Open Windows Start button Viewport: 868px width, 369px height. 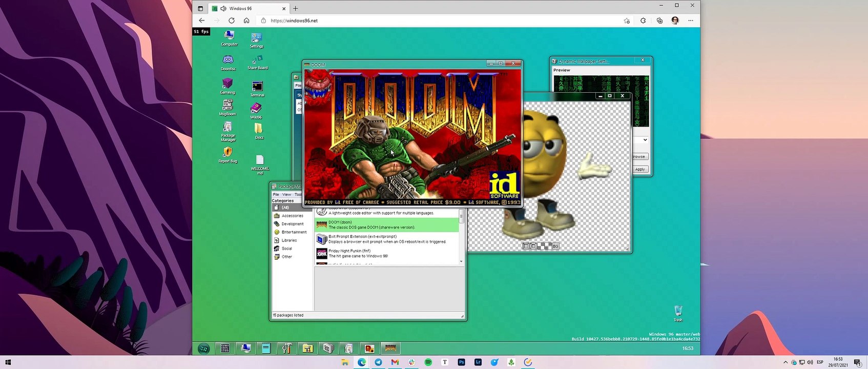pyautogui.click(x=8, y=362)
